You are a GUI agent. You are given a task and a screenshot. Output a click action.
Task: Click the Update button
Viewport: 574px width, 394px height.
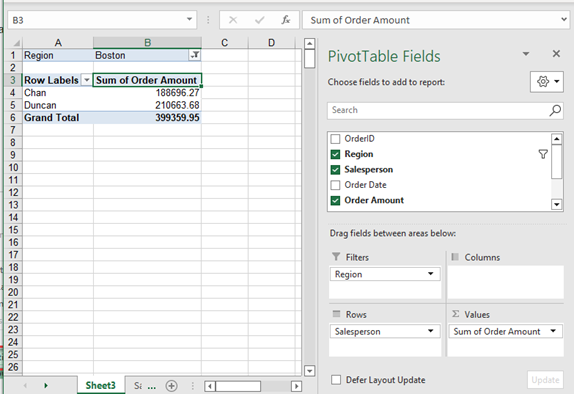545,380
